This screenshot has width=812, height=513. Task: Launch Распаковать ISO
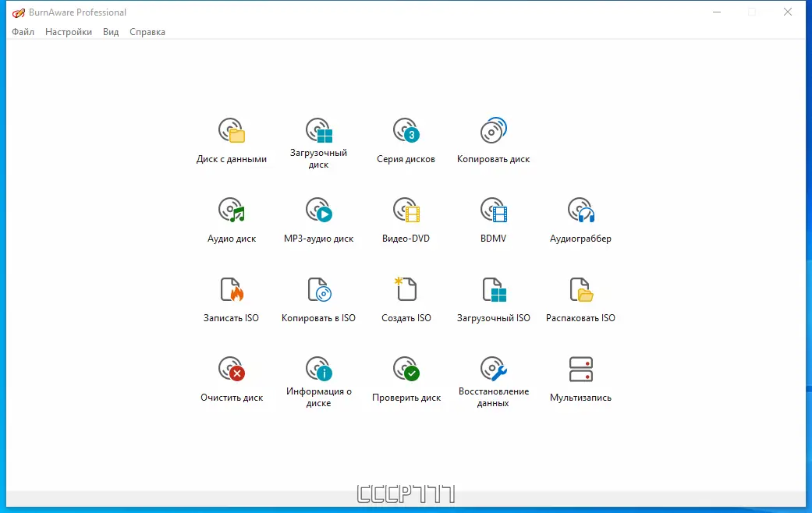(x=580, y=297)
